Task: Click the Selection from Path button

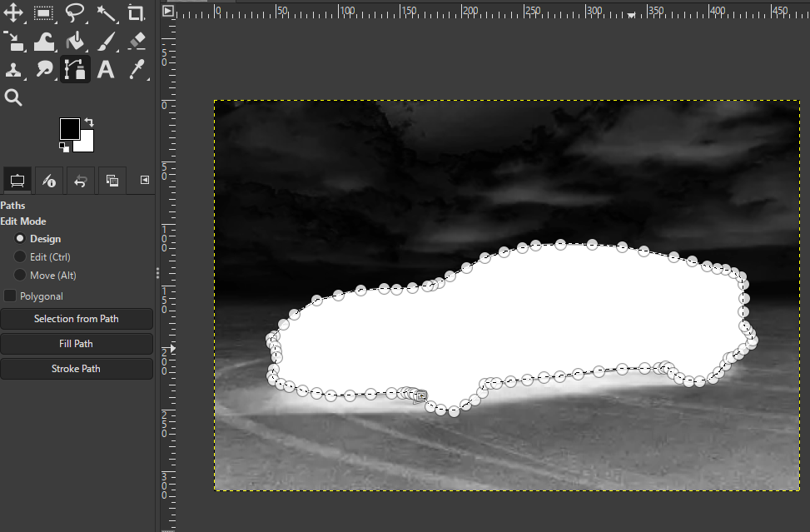Action: pos(77,319)
